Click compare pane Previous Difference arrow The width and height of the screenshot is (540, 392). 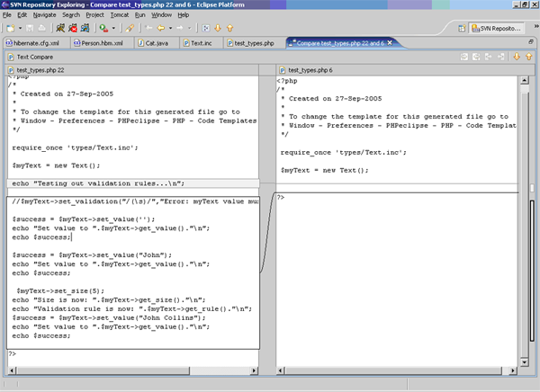[529, 57]
